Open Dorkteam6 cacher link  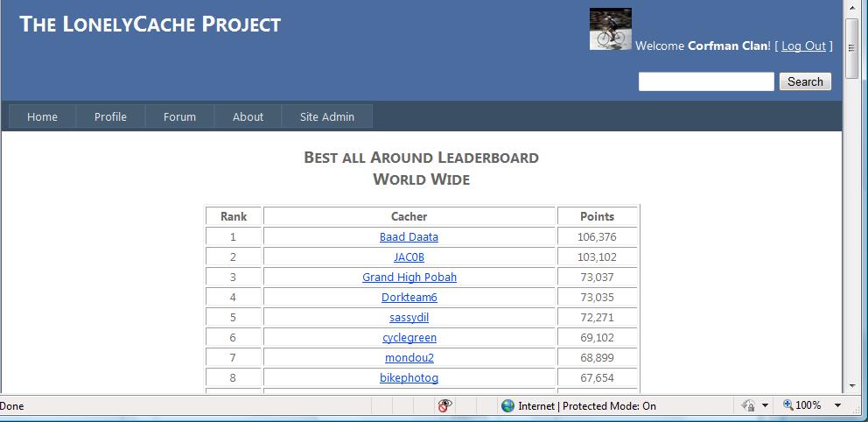click(409, 298)
